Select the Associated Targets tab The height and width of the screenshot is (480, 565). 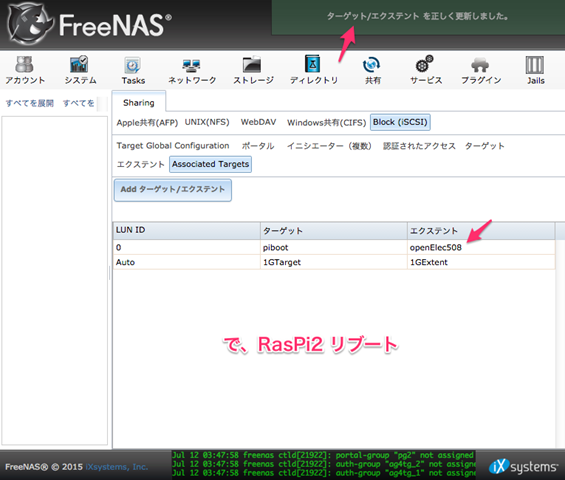point(210,164)
